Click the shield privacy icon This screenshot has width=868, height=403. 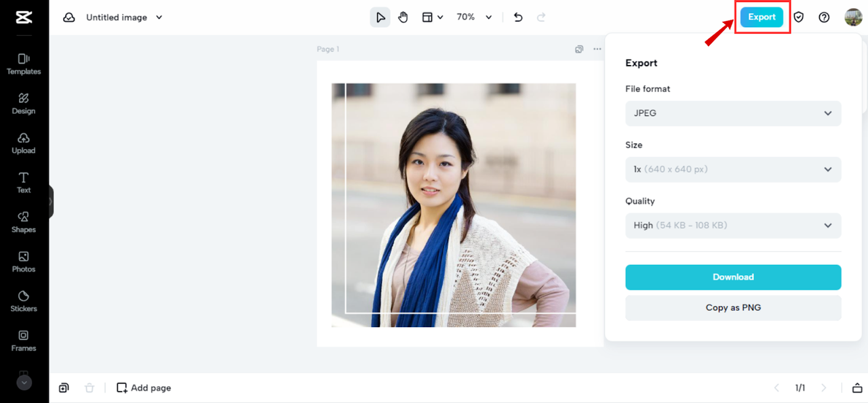click(799, 18)
